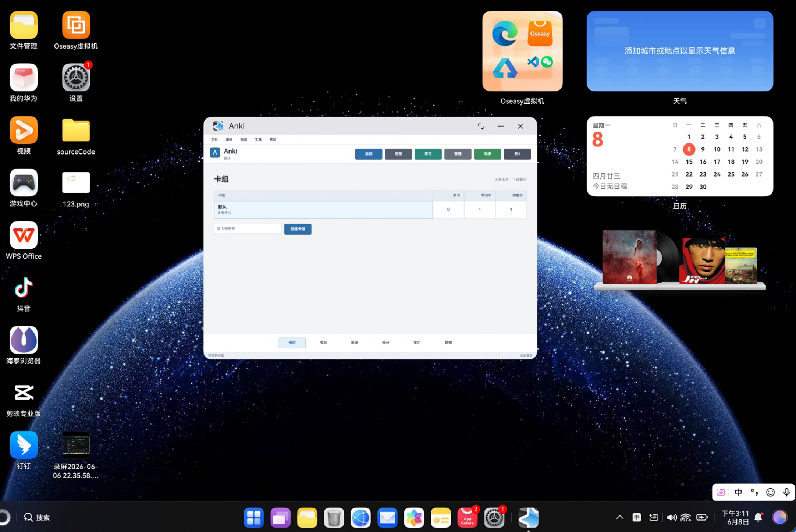
Task: Open the 工具 menu in Anki
Action: click(x=258, y=140)
